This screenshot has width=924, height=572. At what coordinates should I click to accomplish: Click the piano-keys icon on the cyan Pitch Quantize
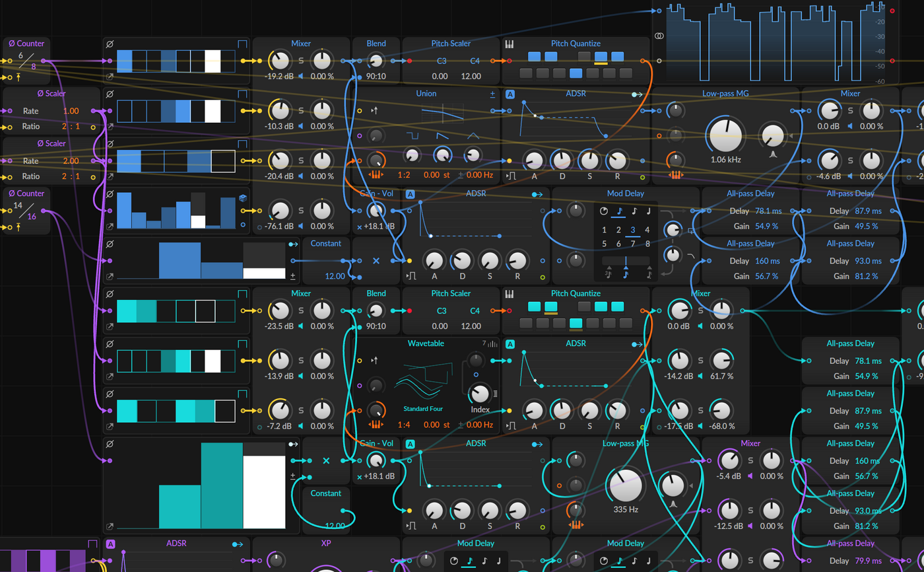(510, 294)
